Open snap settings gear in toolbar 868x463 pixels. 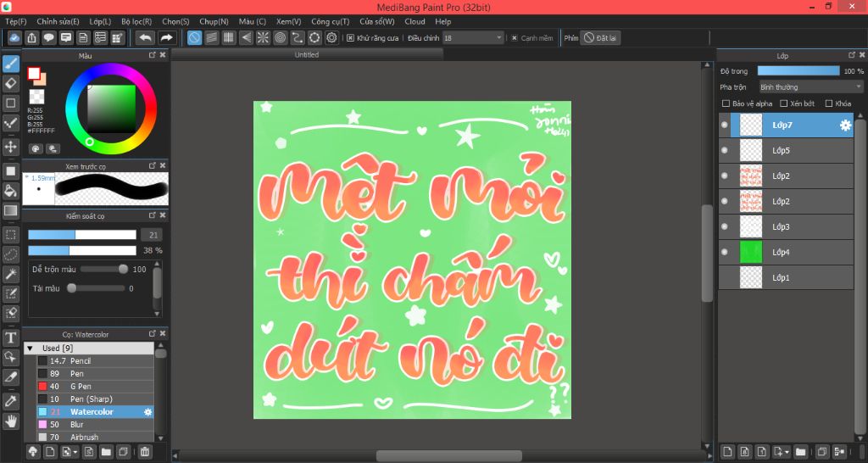point(331,37)
